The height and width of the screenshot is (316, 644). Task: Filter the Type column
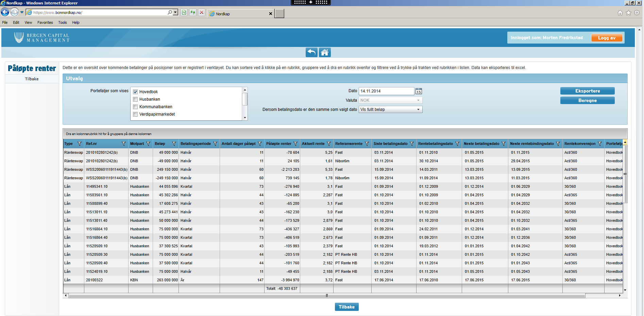pos(80,144)
